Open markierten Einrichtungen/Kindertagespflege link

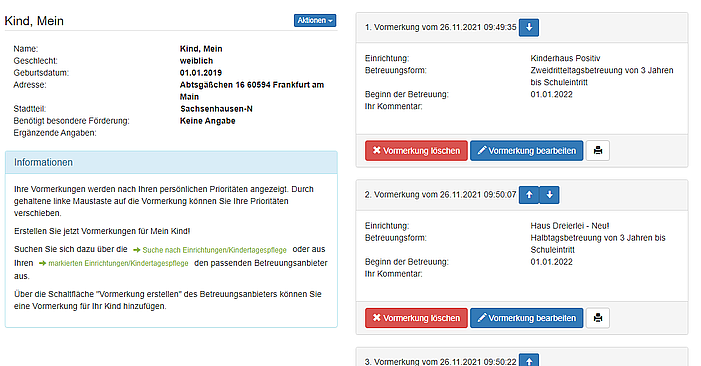(114, 263)
